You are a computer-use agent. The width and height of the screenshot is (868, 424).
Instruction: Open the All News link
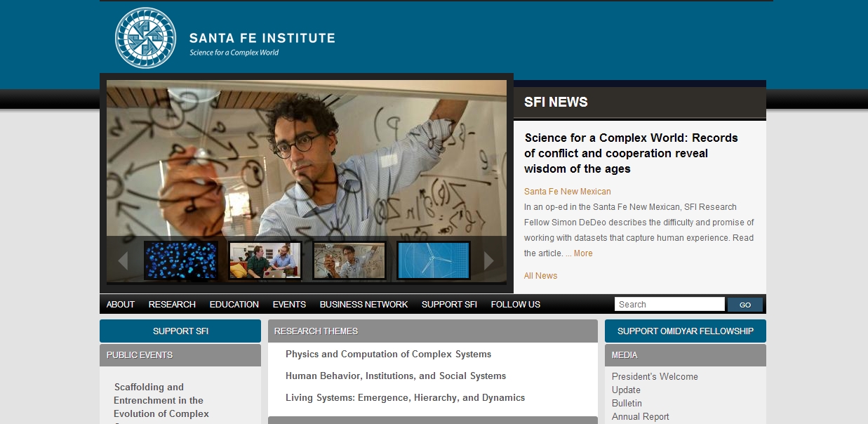tap(540, 276)
